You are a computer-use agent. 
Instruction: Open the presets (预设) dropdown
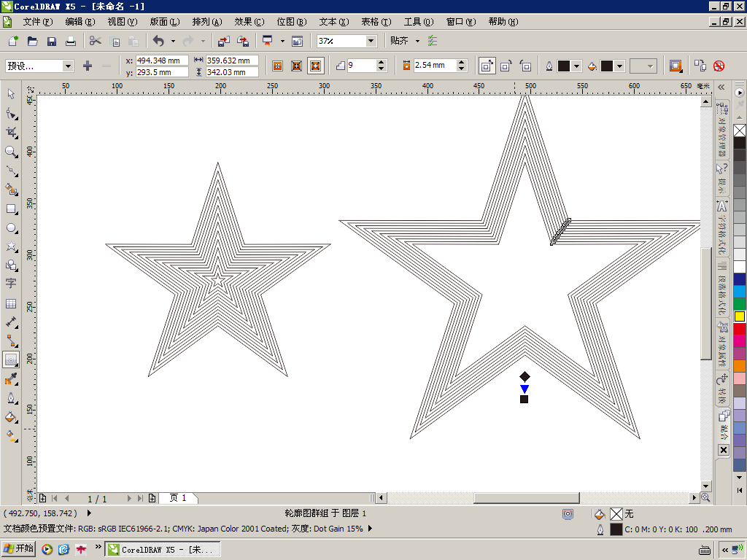coord(68,66)
